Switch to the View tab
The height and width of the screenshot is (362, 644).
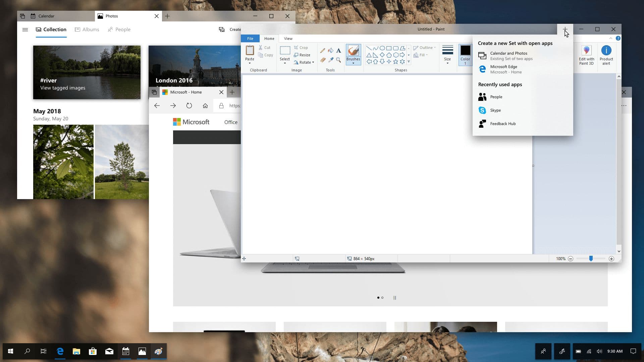(x=288, y=38)
